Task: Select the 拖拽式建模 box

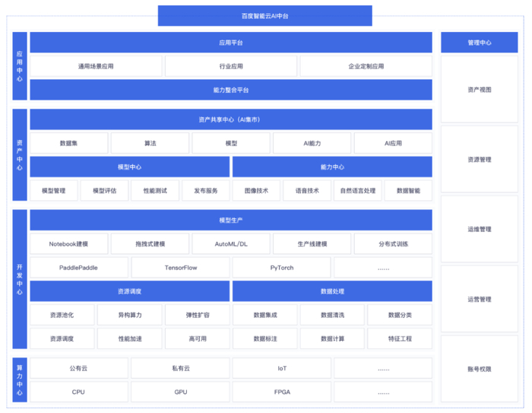Action: coord(150,244)
